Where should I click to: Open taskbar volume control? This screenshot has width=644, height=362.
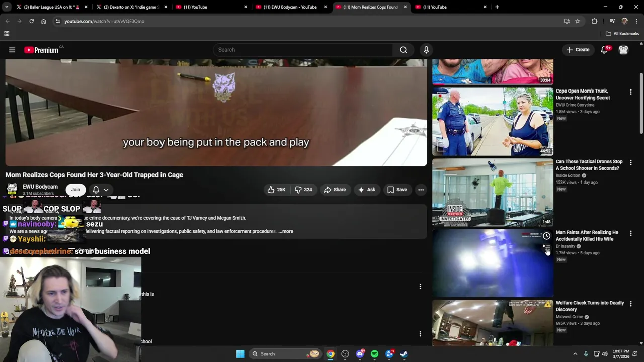pyautogui.click(x=605, y=354)
